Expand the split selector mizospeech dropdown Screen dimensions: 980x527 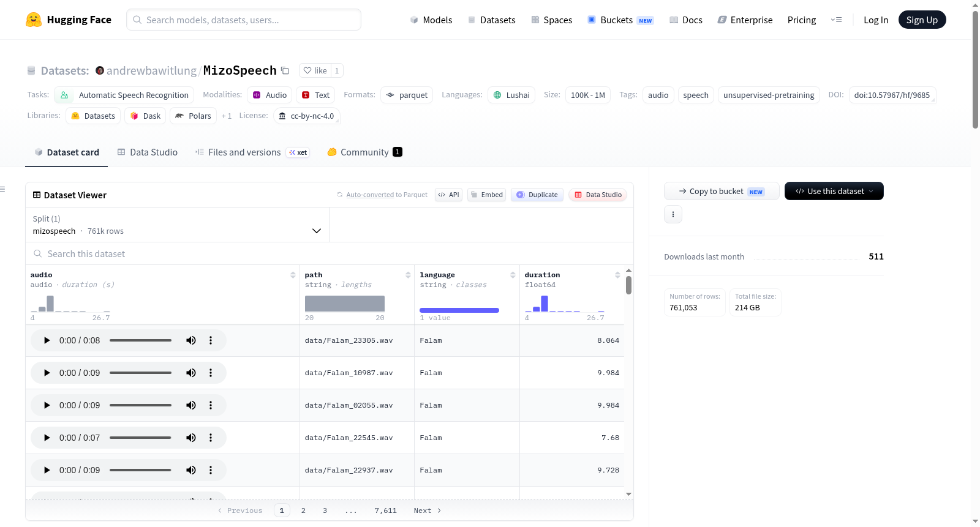click(177, 225)
